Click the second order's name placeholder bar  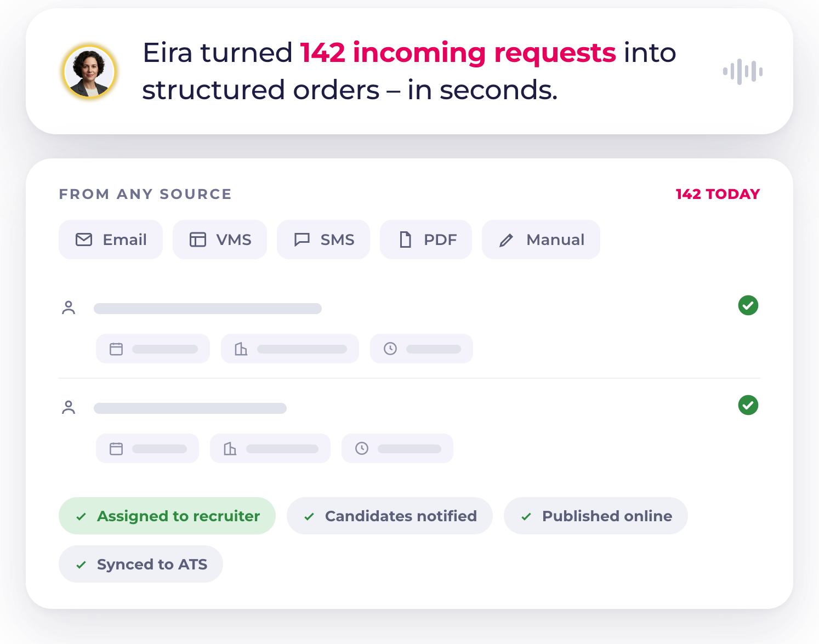(190, 408)
